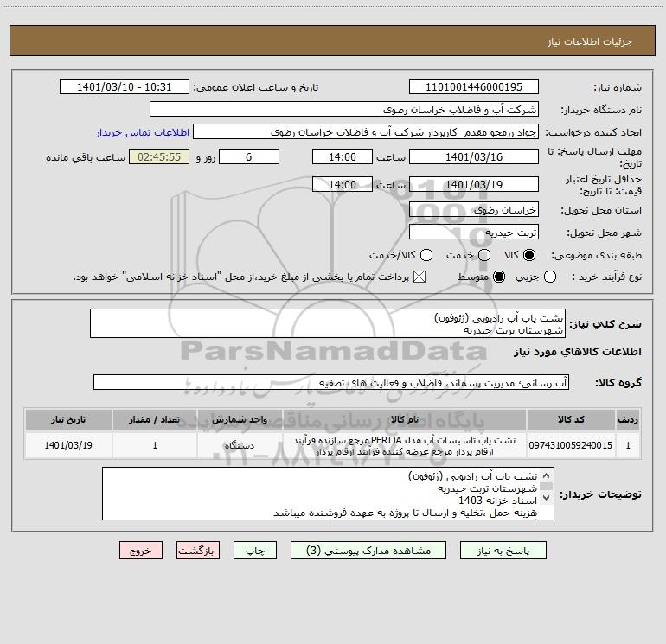Click the request creator name field
Image resolution: width=666 pixels, height=644 pixels.
366,132
